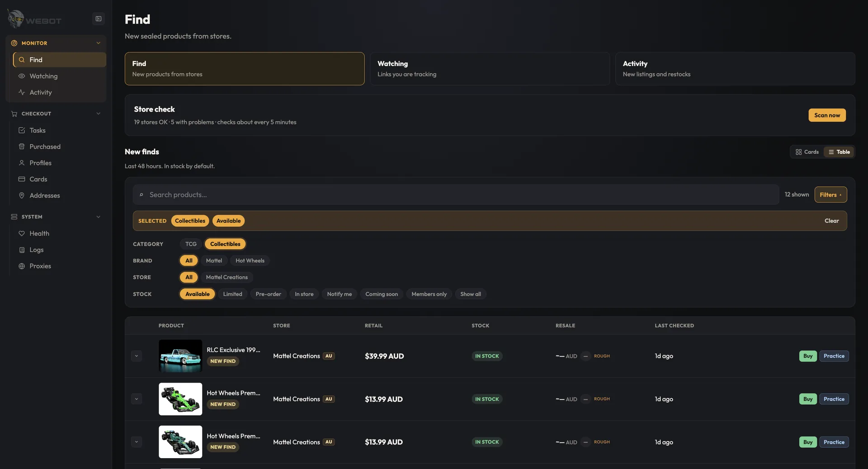Select the Mattel brand filter
This screenshot has height=469, width=868.
click(x=214, y=261)
